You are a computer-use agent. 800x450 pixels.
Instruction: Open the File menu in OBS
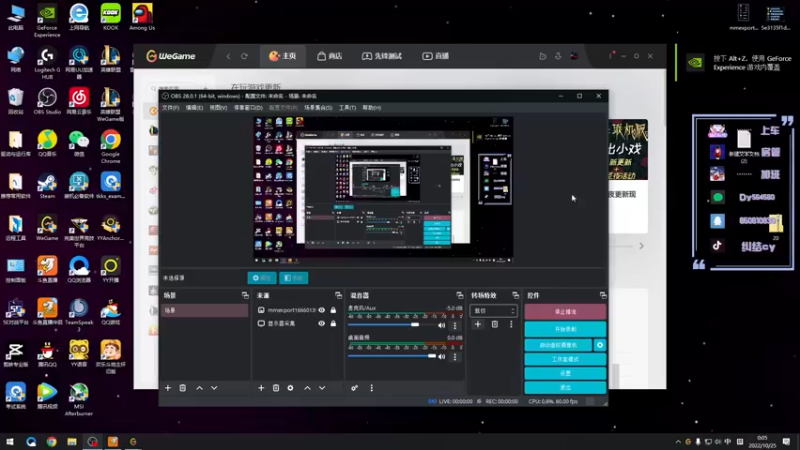170,108
